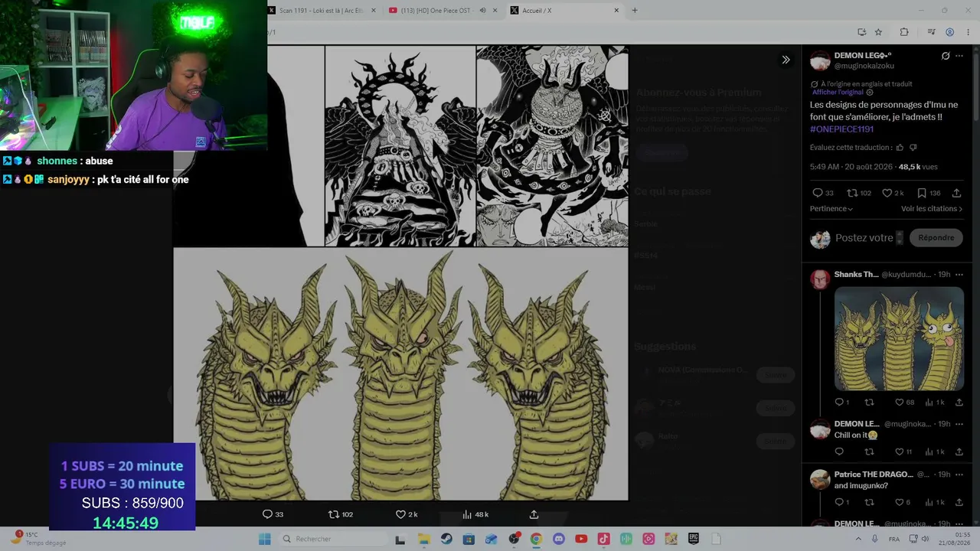
Task: Open more options on 'Chill on it' reply
Action: click(x=959, y=424)
